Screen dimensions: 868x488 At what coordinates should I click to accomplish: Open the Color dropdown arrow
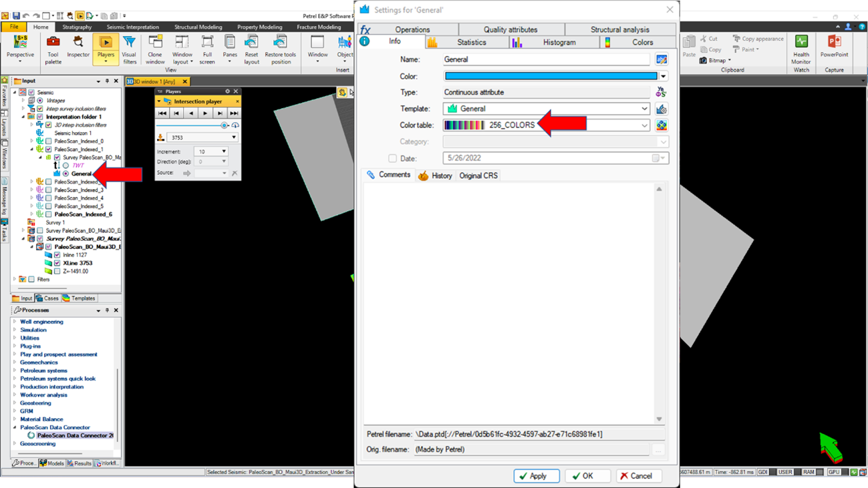(664, 76)
